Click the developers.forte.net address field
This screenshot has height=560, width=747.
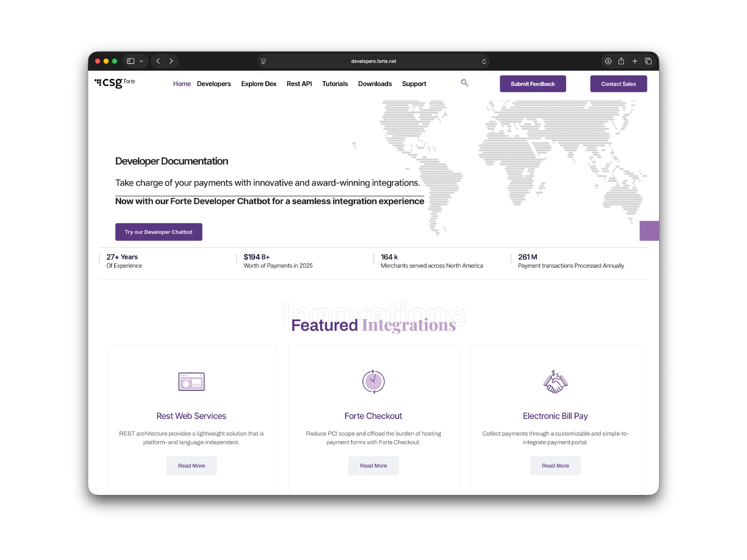[x=373, y=61]
